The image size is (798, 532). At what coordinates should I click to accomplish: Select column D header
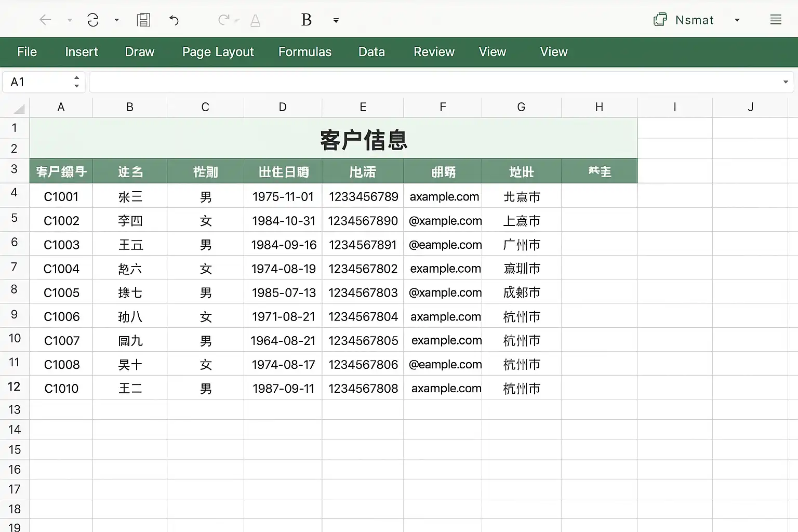[283, 107]
